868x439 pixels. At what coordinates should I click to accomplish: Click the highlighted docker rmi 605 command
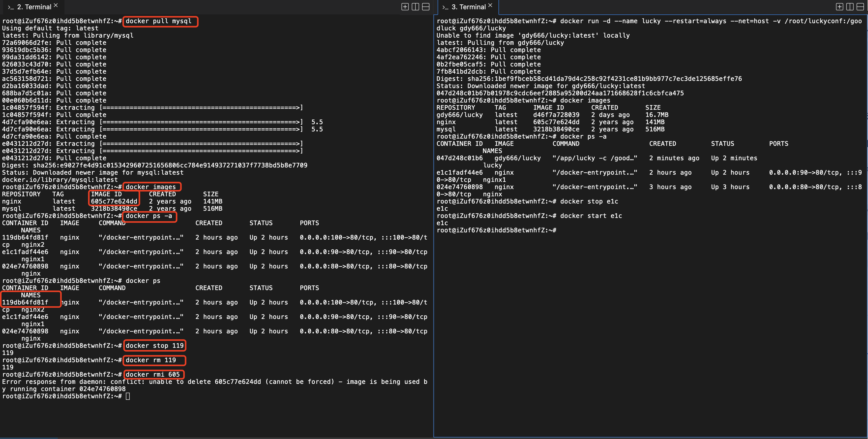click(153, 374)
